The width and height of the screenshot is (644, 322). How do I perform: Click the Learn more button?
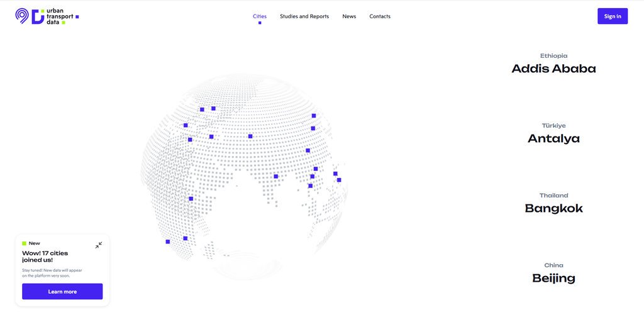pyautogui.click(x=62, y=292)
